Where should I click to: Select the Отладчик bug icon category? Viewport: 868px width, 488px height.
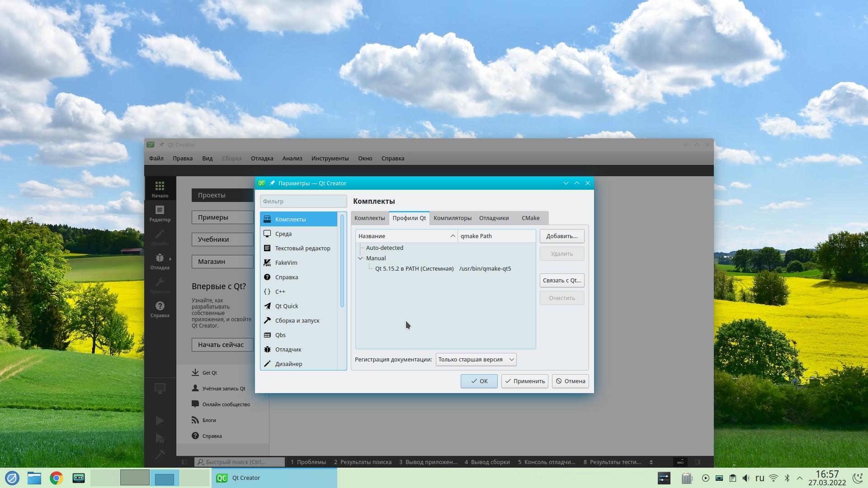267,349
